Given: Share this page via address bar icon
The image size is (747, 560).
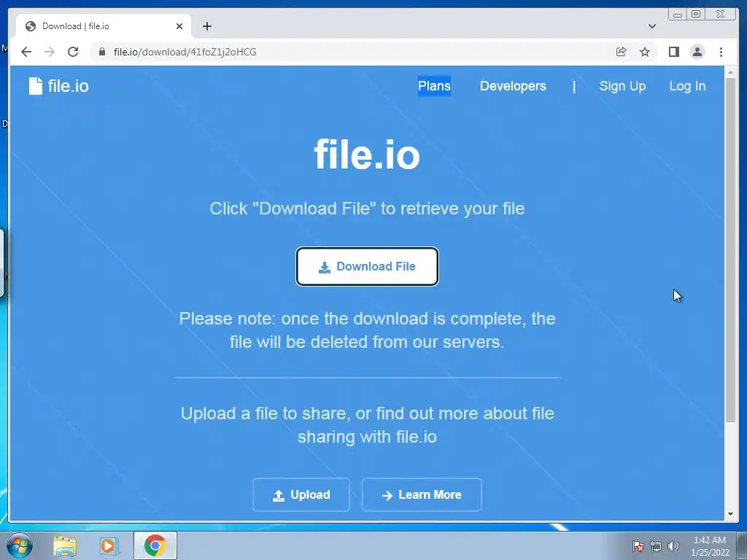Looking at the screenshot, I should coord(622,52).
